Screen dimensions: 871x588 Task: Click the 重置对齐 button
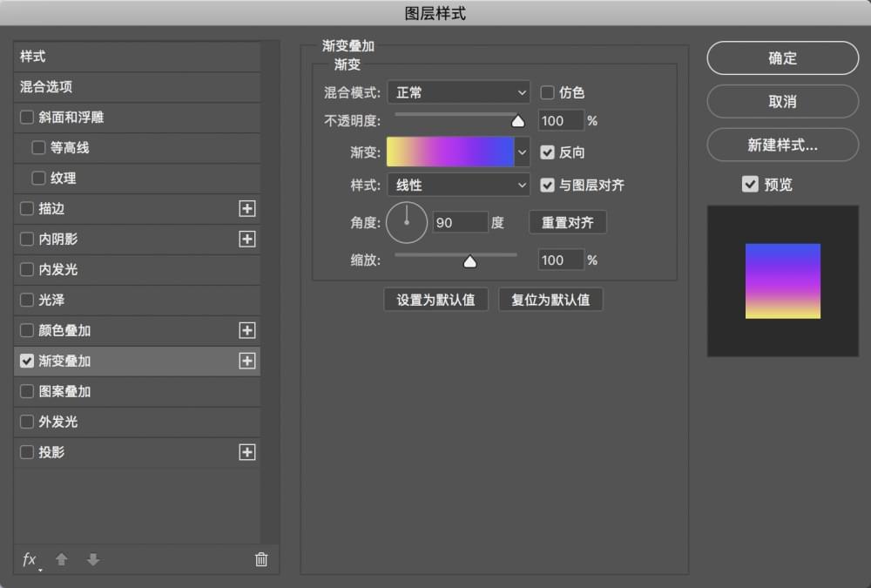coord(567,222)
